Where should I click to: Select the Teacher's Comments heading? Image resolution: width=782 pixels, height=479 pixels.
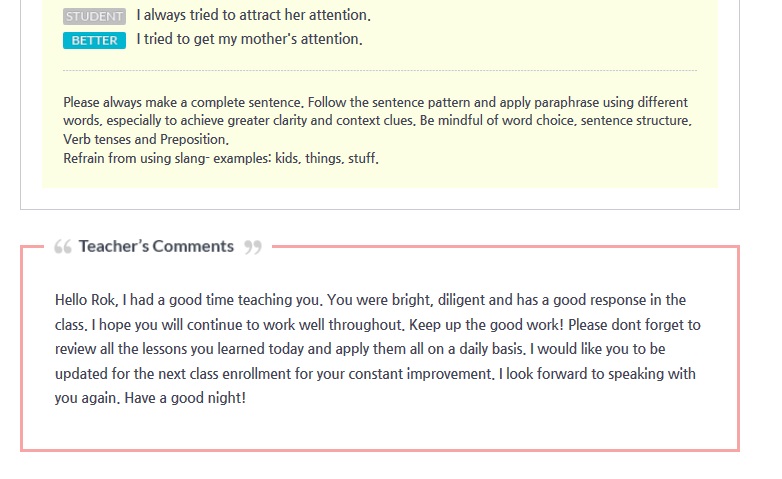pyautogui.click(x=156, y=246)
